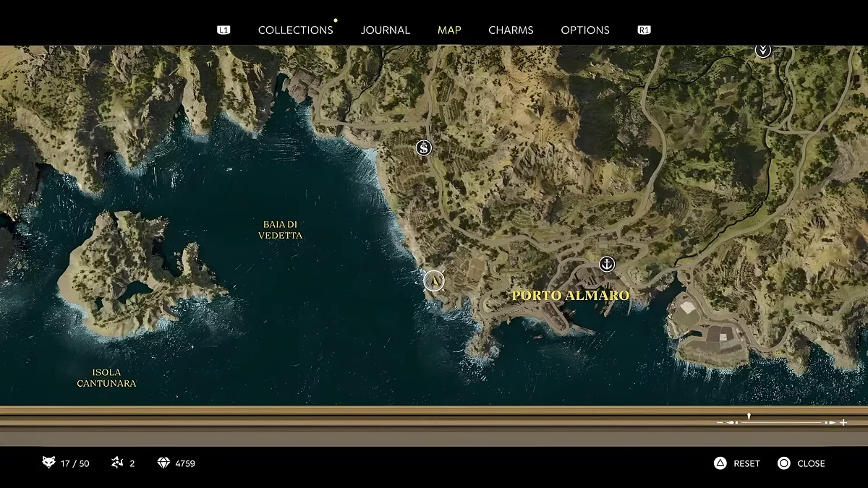Click the Isola Cantunara label
The height and width of the screenshot is (488, 868).
coord(107,377)
